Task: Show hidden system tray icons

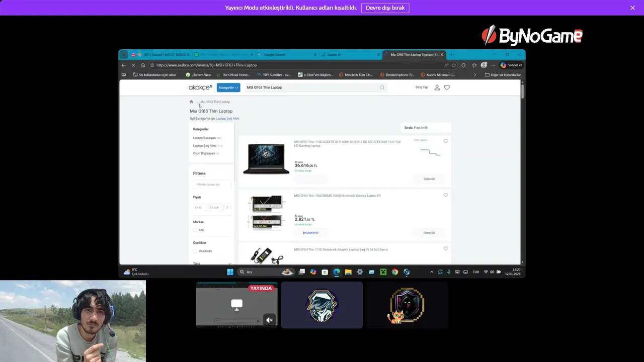Action: (432, 272)
